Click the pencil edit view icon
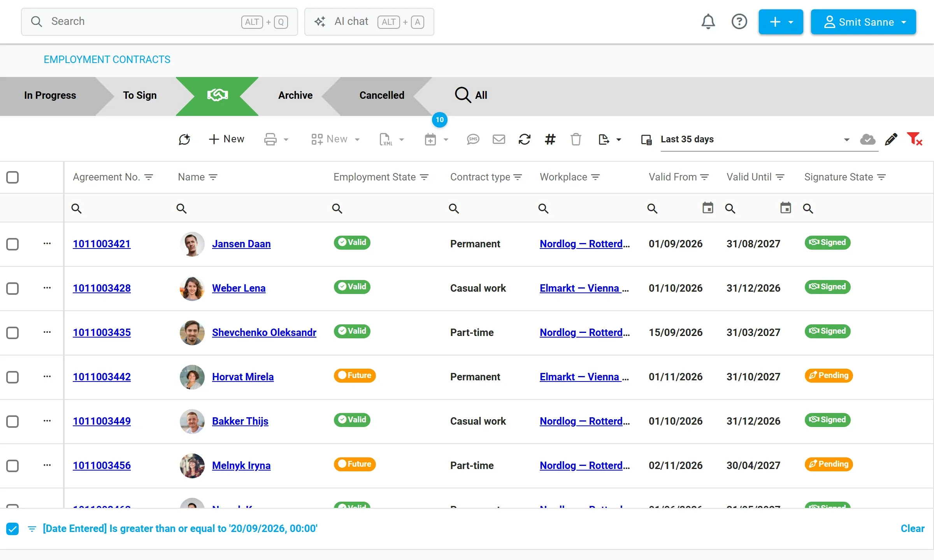 click(x=891, y=139)
